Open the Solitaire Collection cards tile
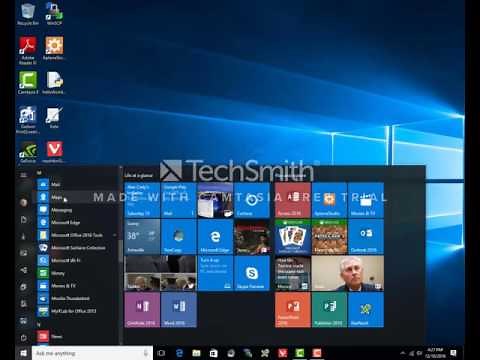The height and width of the screenshot is (360, 480). [293, 237]
